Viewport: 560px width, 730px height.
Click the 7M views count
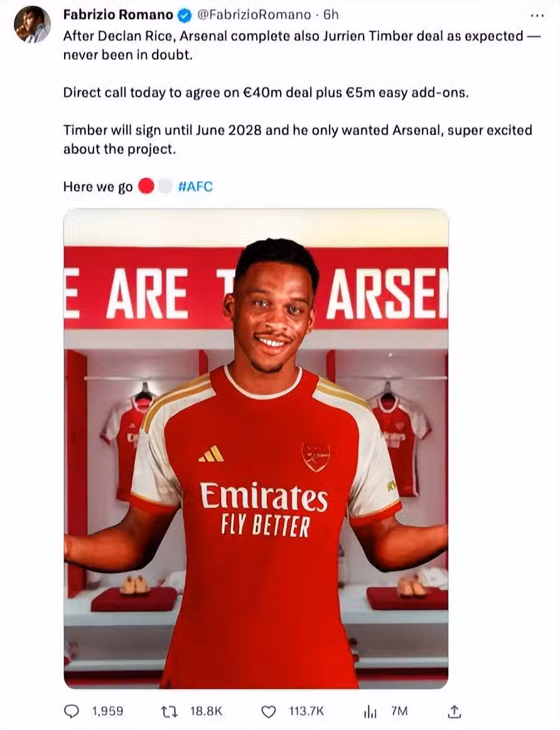point(399,711)
